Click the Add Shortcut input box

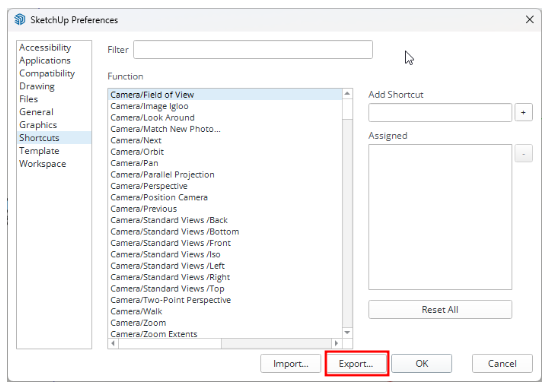(440, 113)
